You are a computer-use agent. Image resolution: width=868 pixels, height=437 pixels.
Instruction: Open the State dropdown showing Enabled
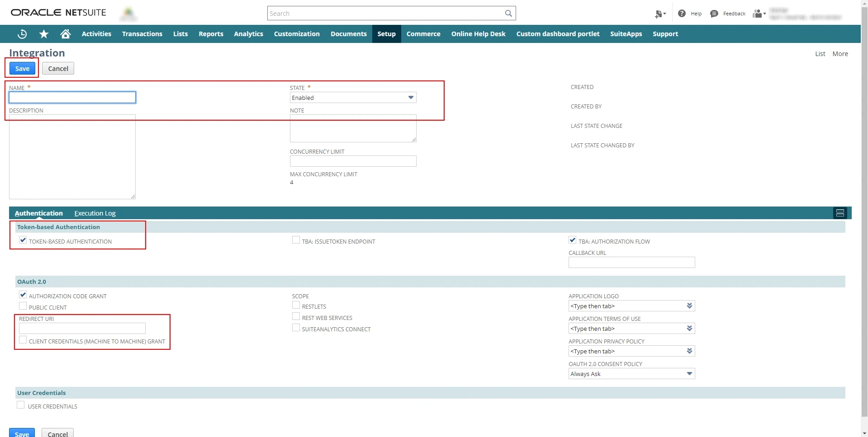tap(353, 98)
